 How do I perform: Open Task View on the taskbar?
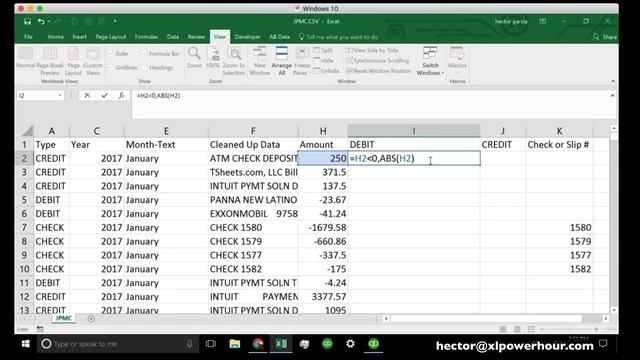[x=211, y=344]
